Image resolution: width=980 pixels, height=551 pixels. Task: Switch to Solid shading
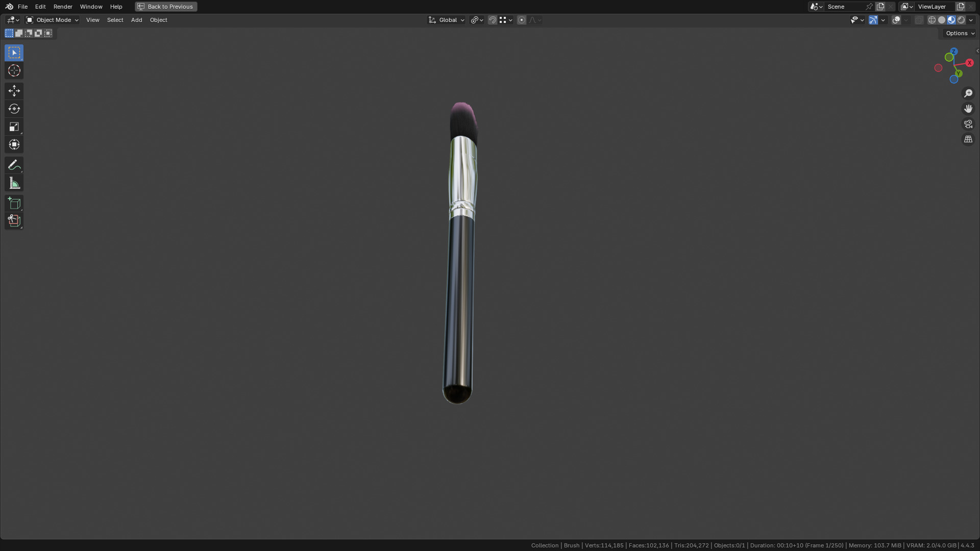point(942,20)
